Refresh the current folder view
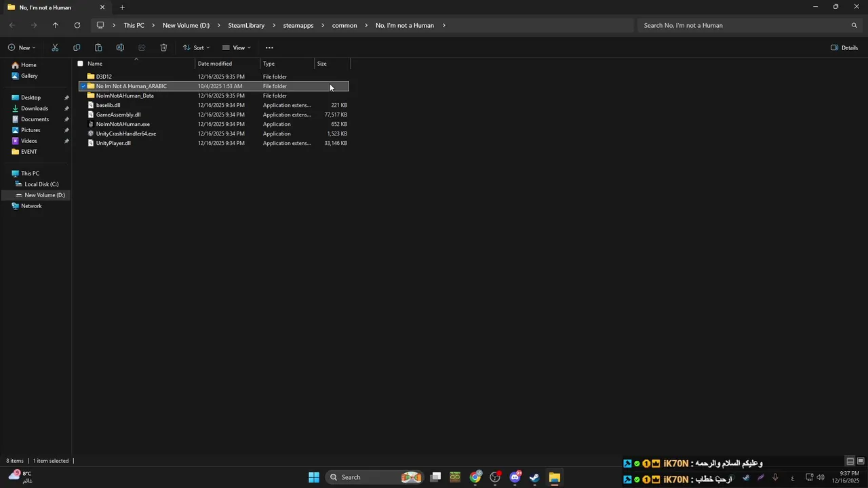This screenshot has width=868, height=488. [x=77, y=25]
